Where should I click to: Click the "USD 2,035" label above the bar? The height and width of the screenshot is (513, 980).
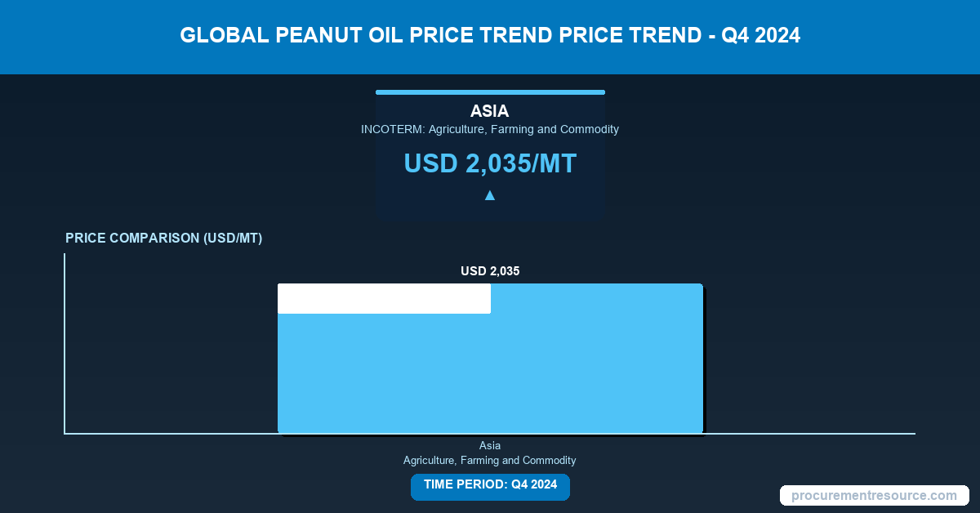[490, 270]
